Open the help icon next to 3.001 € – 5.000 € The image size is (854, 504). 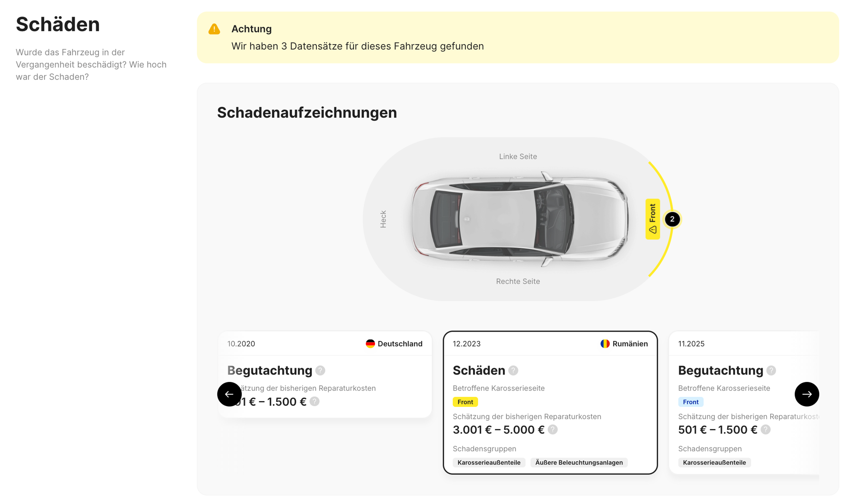(x=552, y=430)
